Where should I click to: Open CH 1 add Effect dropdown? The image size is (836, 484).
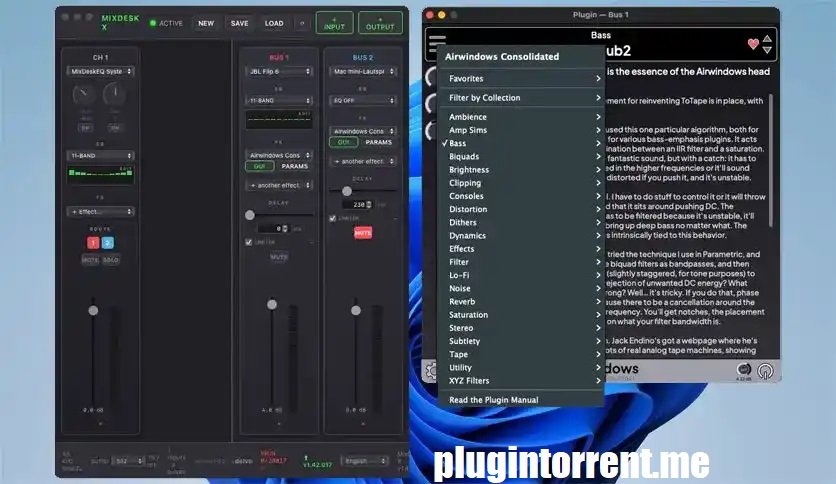pos(100,212)
